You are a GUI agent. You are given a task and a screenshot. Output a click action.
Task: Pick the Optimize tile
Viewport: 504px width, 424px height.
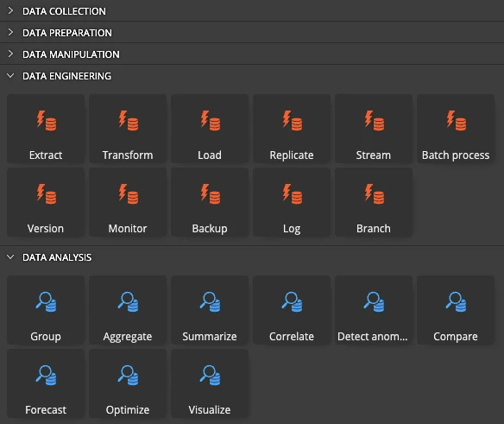coord(128,383)
